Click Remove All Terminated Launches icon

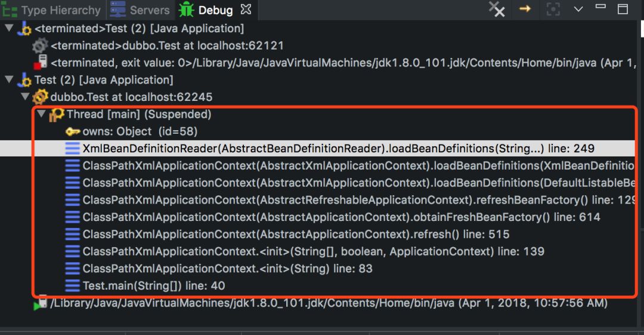pos(496,9)
